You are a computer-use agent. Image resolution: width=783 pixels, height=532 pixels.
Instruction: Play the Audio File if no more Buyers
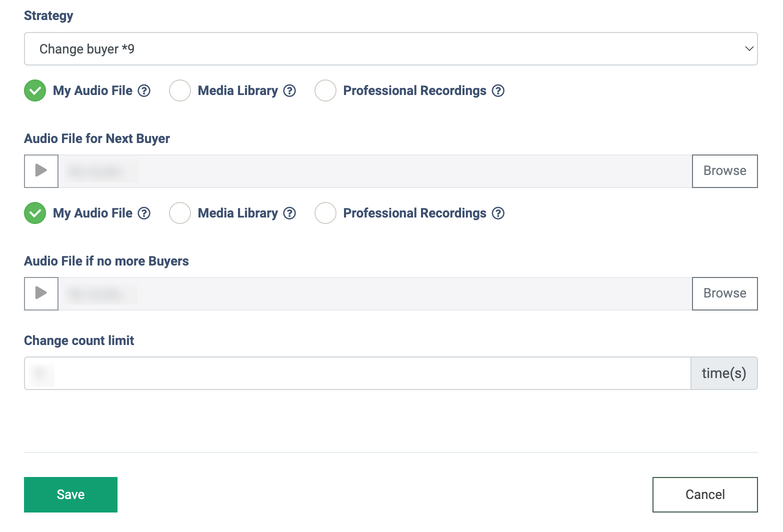click(41, 293)
